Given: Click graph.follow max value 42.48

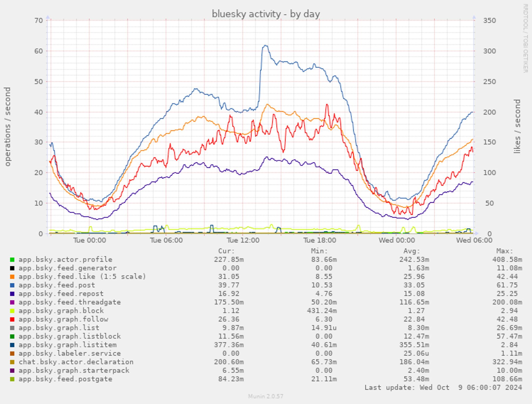Looking at the screenshot, I should coord(507,319).
